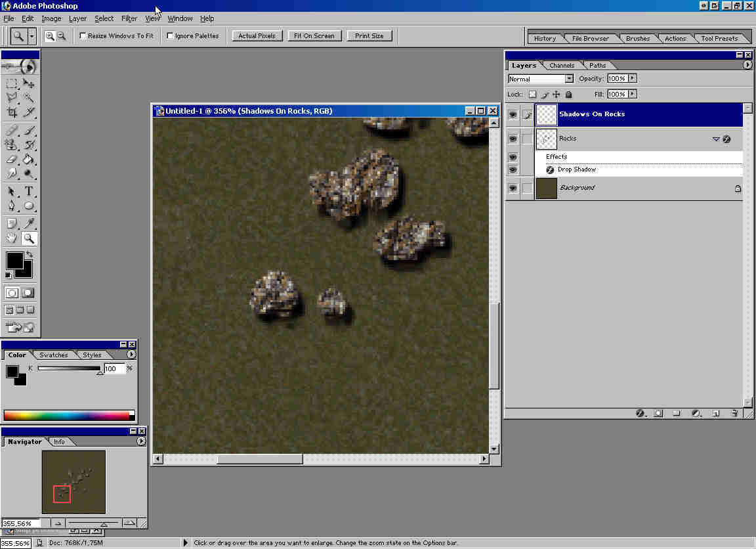Open the blend mode Normal dropdown
The height and width of the screenshot is (549, 756).
pyautogui.click(x=568, y=79)
